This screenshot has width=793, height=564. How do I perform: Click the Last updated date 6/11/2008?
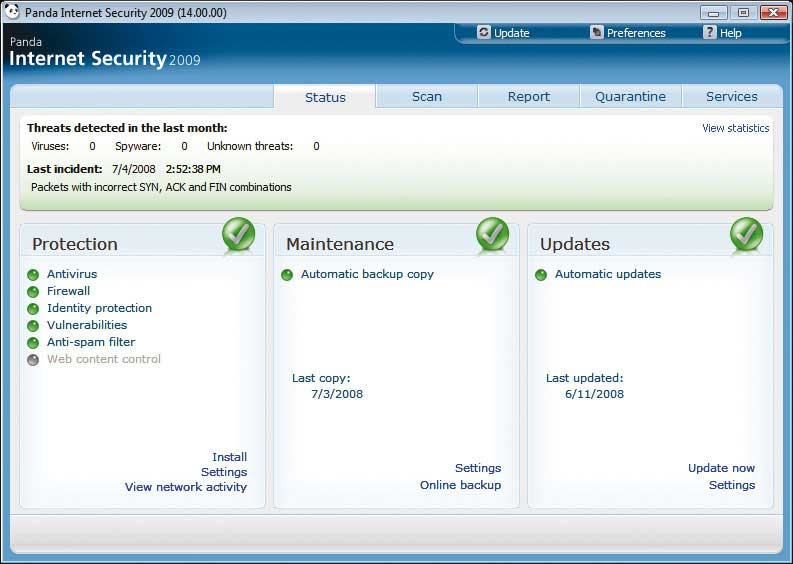pos(594,394)
